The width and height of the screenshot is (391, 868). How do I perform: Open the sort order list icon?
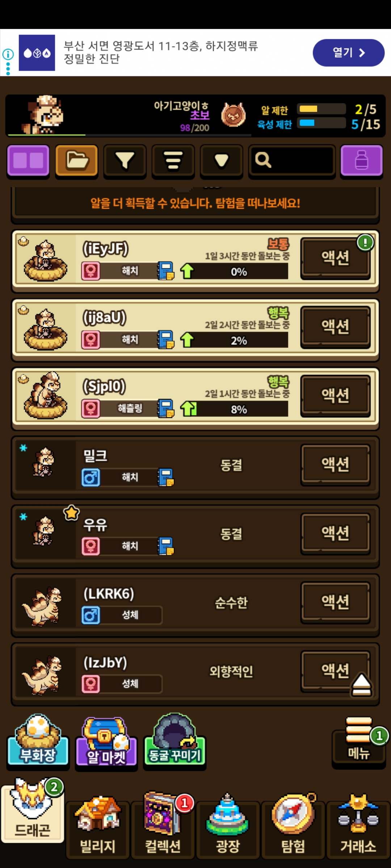(x=173, y=161)
